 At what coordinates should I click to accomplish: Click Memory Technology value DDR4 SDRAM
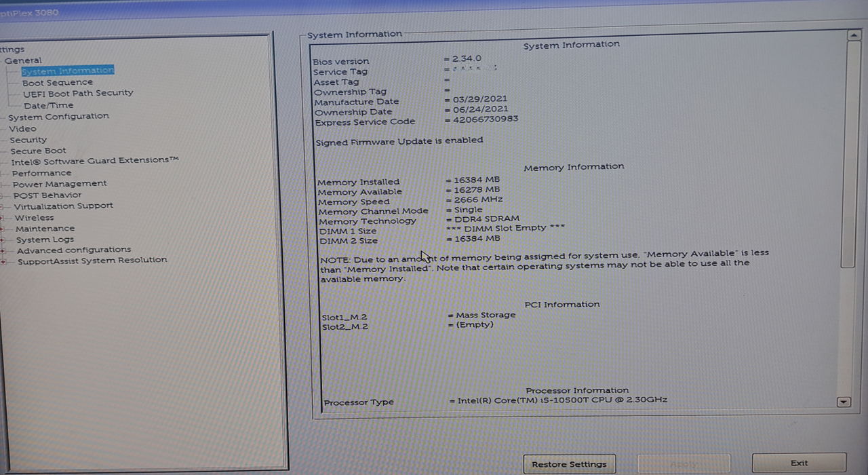coord(487,219)
